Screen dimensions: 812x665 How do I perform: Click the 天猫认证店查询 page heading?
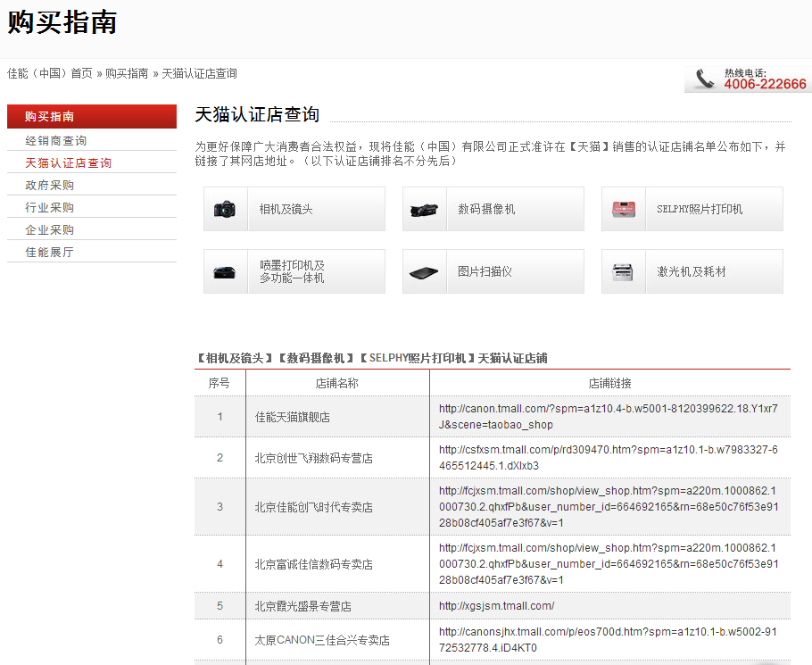tap(257, 114)
